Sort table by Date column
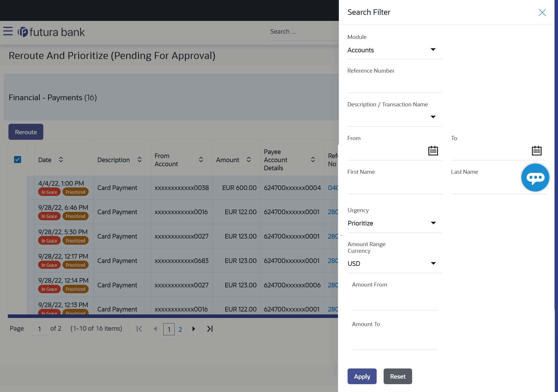558x392 pixels. pyautogui.click(x=61, y=160)
